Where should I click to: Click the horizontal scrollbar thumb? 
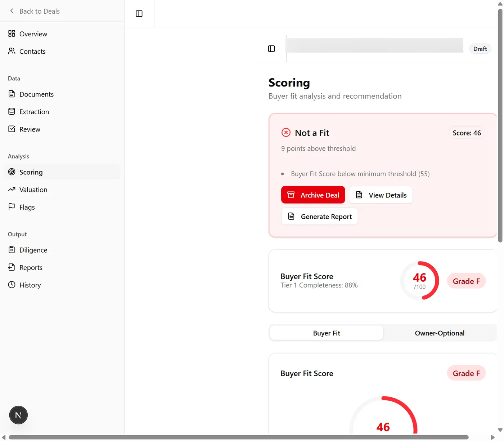239,437
